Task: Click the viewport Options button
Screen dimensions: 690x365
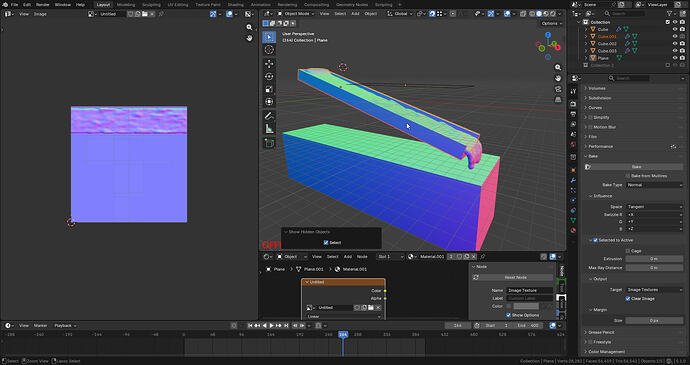Action: pos(552,23)
